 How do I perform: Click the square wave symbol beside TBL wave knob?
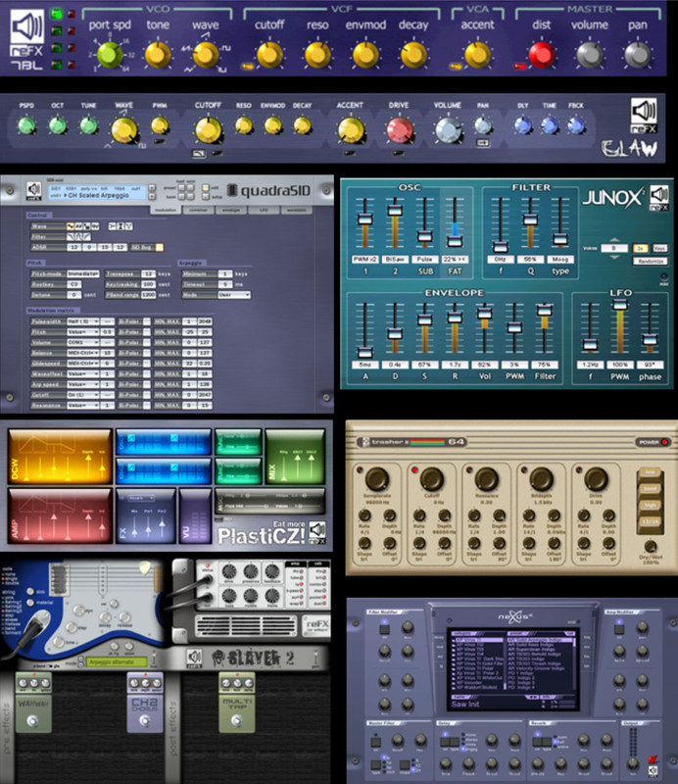226,48
